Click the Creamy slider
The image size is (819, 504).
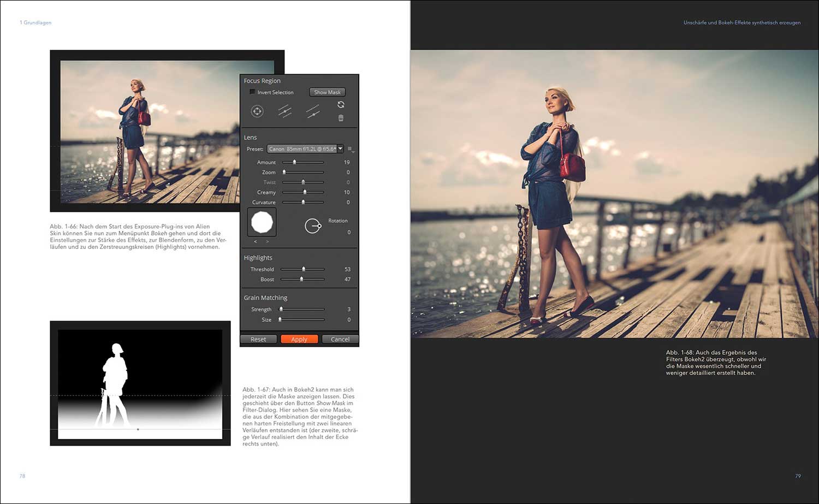pos(303,192)
